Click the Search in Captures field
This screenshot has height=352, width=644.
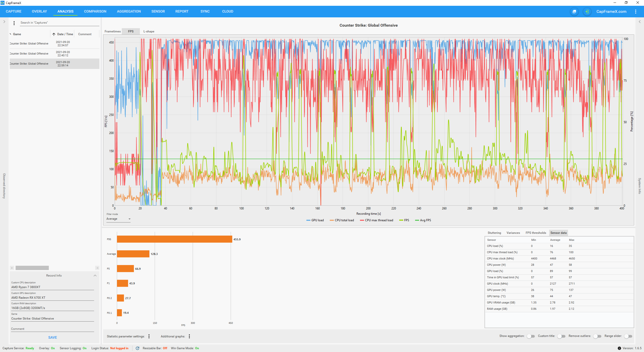pyautogui.click(x=59, y=23)
